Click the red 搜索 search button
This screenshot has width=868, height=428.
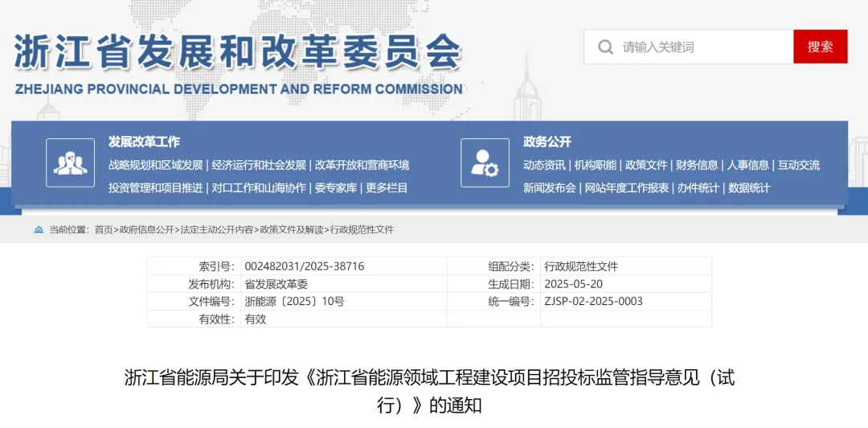(x=820, y=47)
